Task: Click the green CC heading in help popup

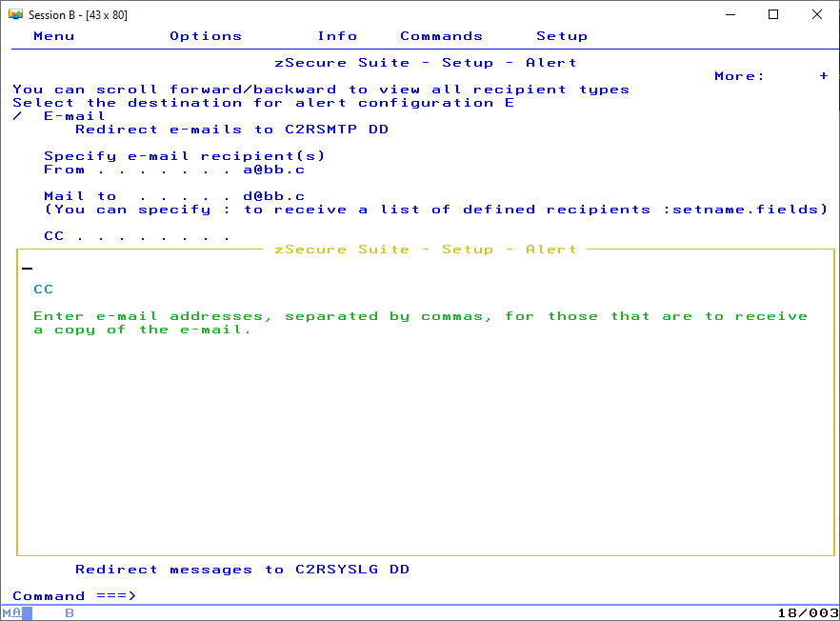Action: pyautogui.click(x=44, y=290)
